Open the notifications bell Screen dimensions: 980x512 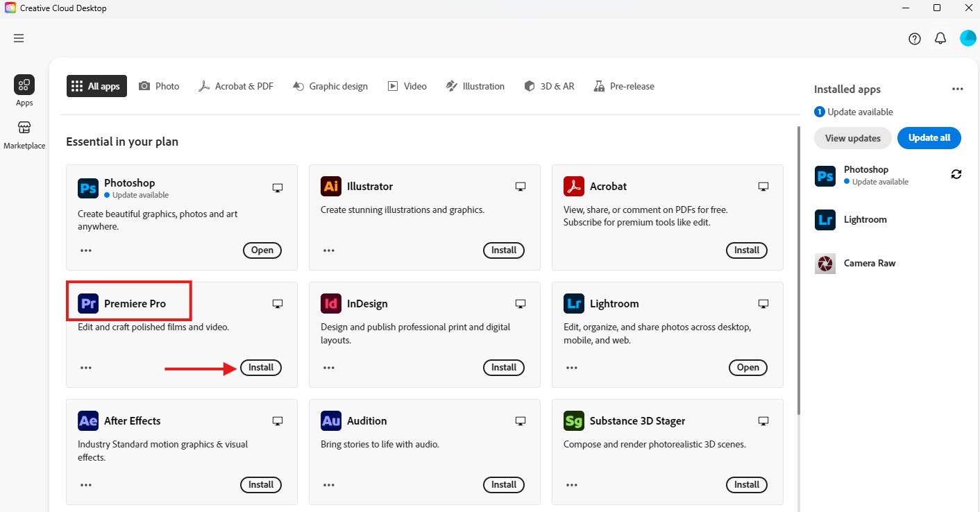pyautogui.click(x=940, y=39)
